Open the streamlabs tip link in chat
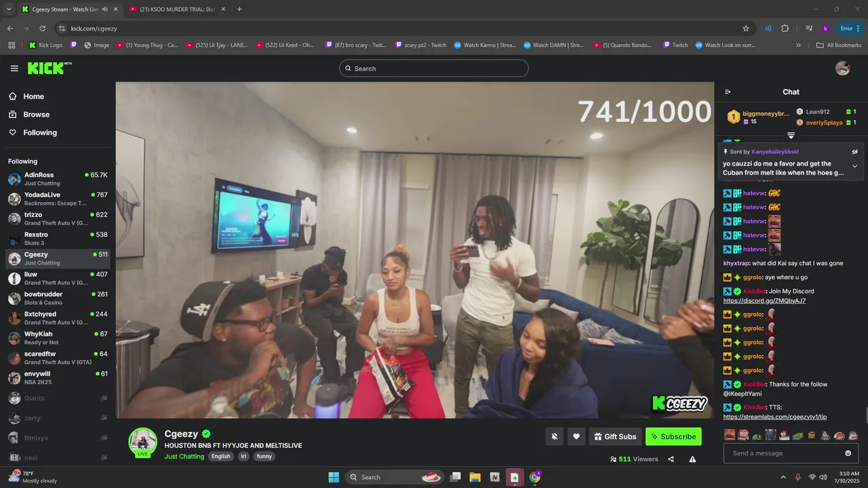The image size is (868, 488). click(774, 417)
